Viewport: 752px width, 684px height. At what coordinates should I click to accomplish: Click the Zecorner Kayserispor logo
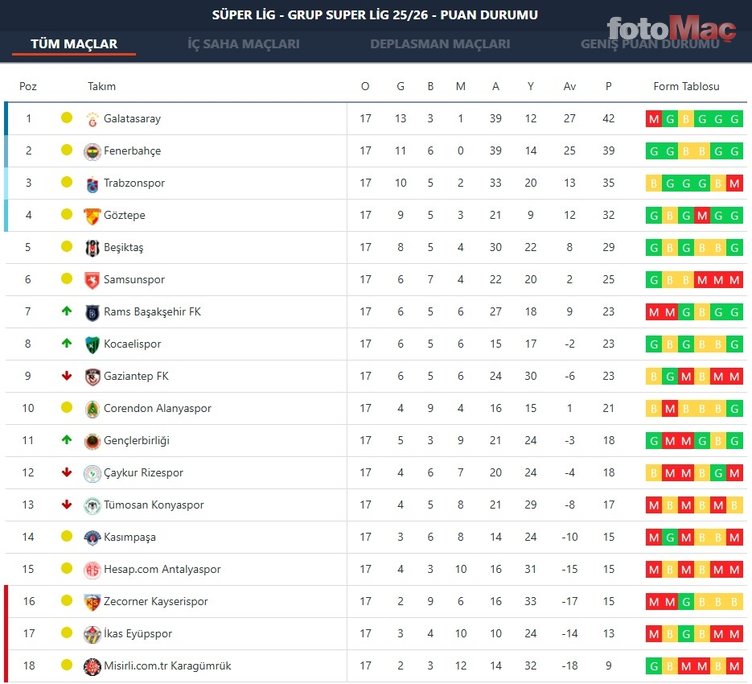pos(93,601)
